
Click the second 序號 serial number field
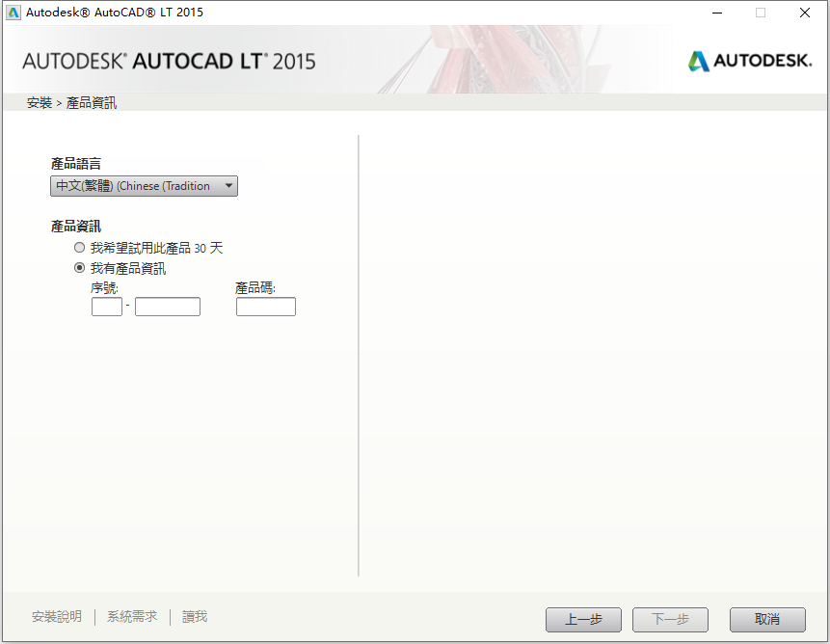click(168, 307)
